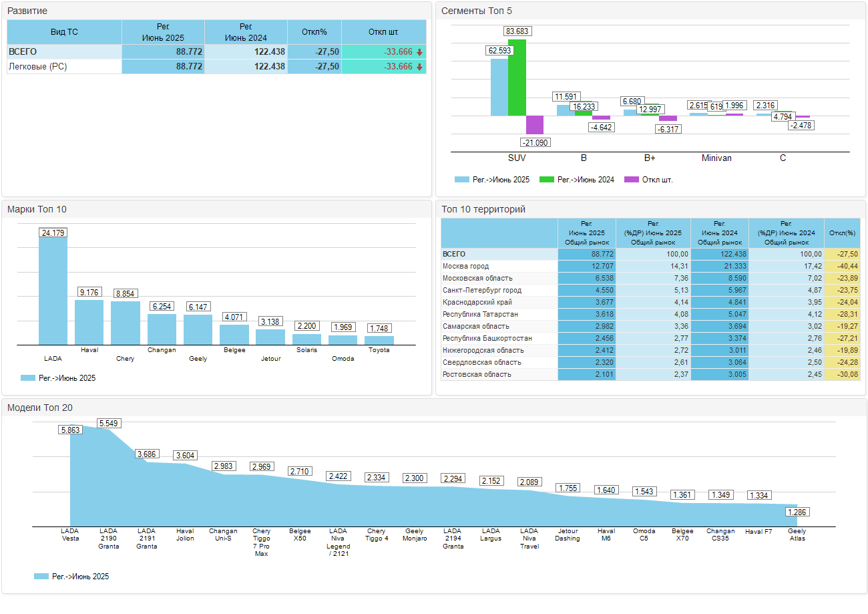Select the Ростовская область territory row
The width and height of the screenshot is (868, 614).
click(650, 374)
